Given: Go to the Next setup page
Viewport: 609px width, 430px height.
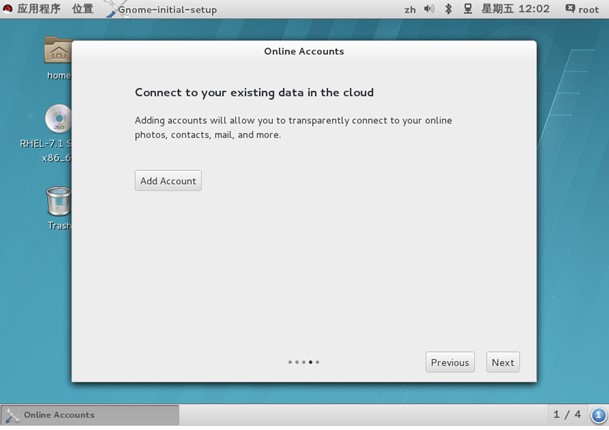Looking at the screenshot, I should [503, 362].
